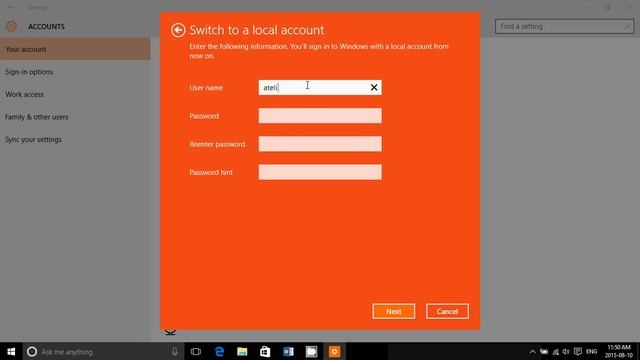Clear the User name field with X
640x360 pixels.
click(374, 87)
